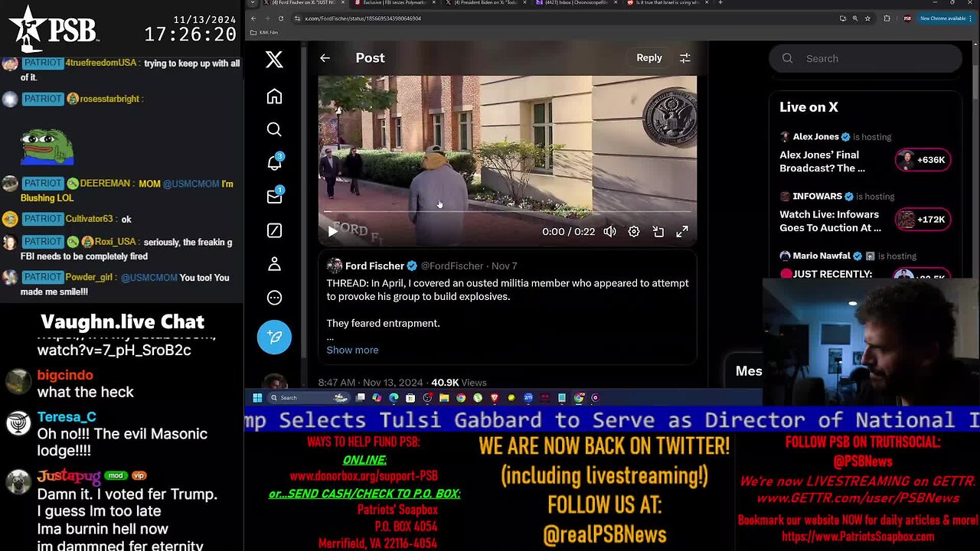Click Show more on the quoted post
Screen dimensions: 980x551
coord(352,350)
